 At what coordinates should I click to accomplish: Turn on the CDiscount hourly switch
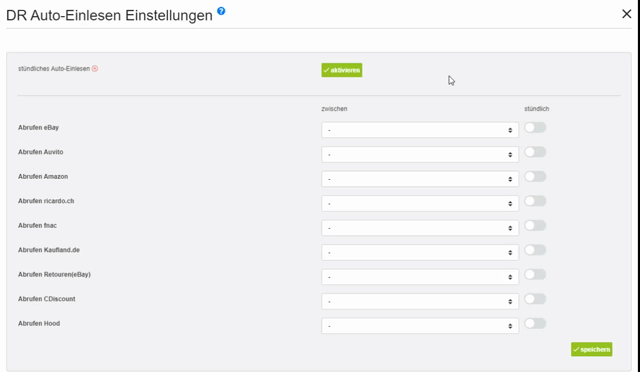(x=535, y=299)
